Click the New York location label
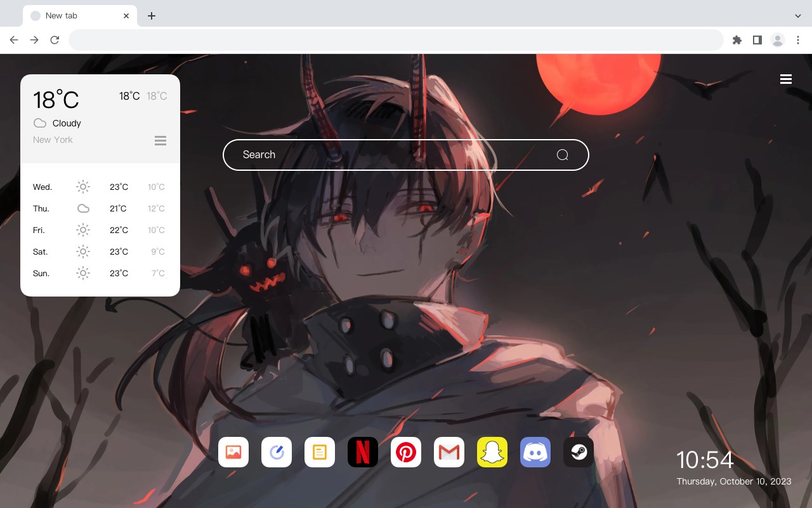 tap(53, 140)
